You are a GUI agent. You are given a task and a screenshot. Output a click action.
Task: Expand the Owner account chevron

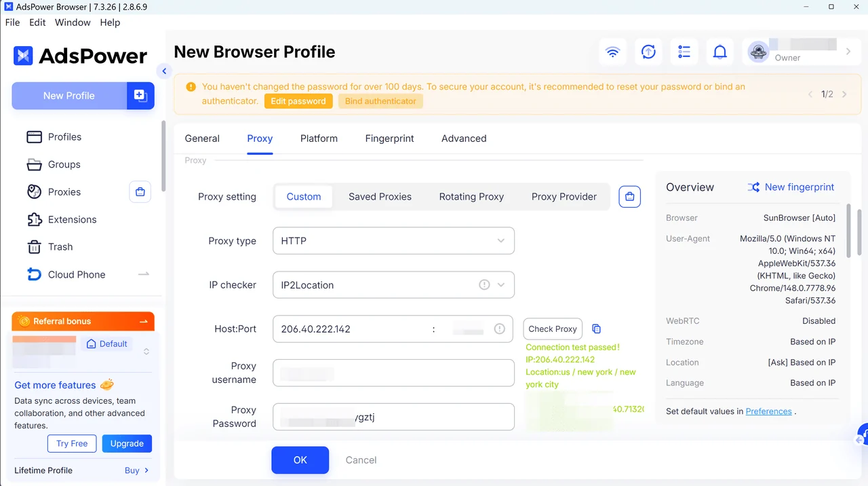[848, 52]
